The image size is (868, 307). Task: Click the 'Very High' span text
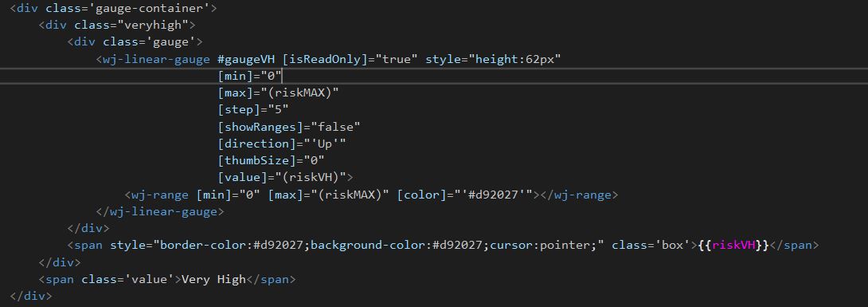tap(213, 279)
